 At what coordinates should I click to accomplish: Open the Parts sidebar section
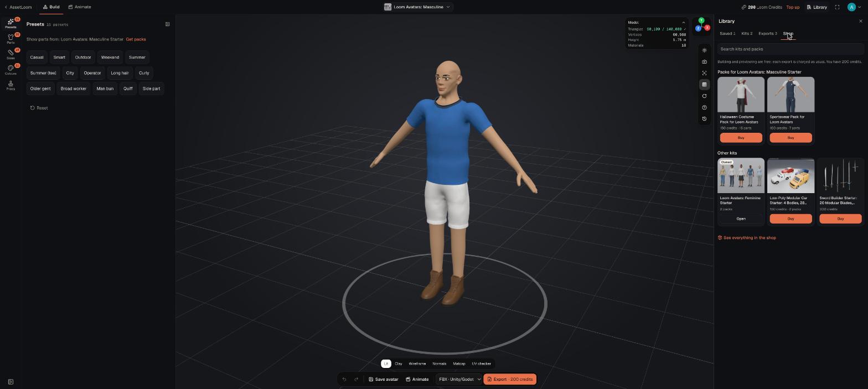[11, 39]
